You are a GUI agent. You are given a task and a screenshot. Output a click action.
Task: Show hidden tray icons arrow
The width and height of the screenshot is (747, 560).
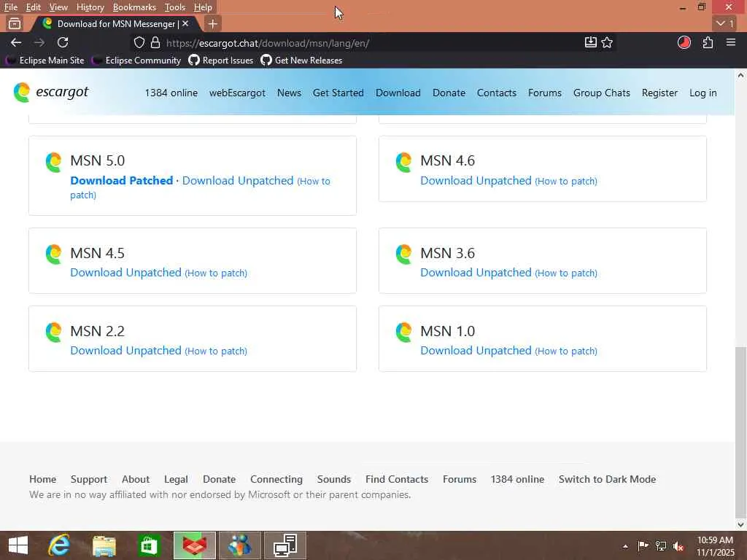coord(625,546)
